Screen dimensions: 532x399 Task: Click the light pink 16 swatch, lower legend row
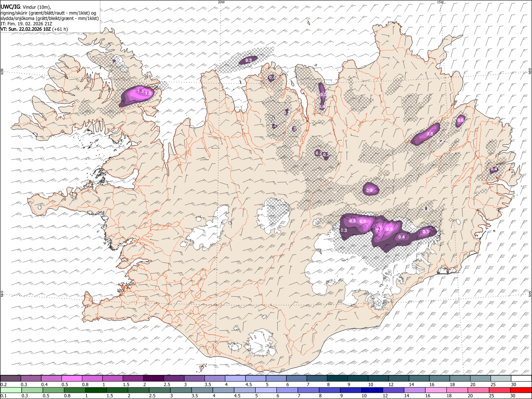pos(435,390)
